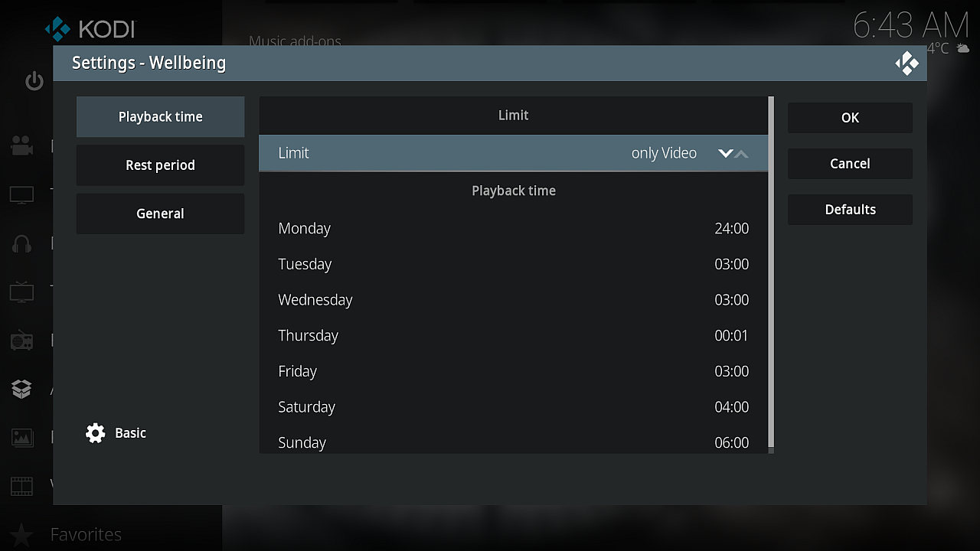
Task: Click the Basic settings level gear icon
Action: click(96, 433)
